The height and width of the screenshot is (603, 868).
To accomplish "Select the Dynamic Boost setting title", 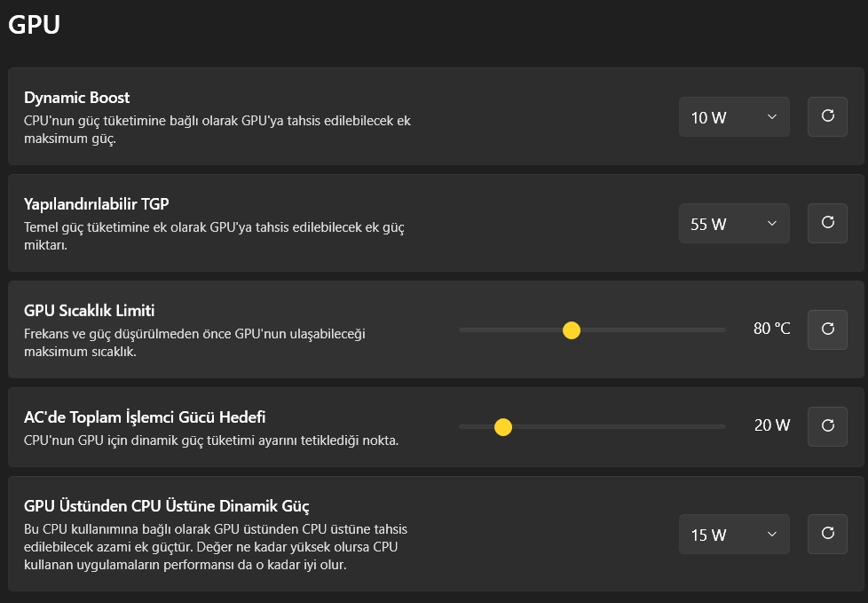I will point(77,98).
